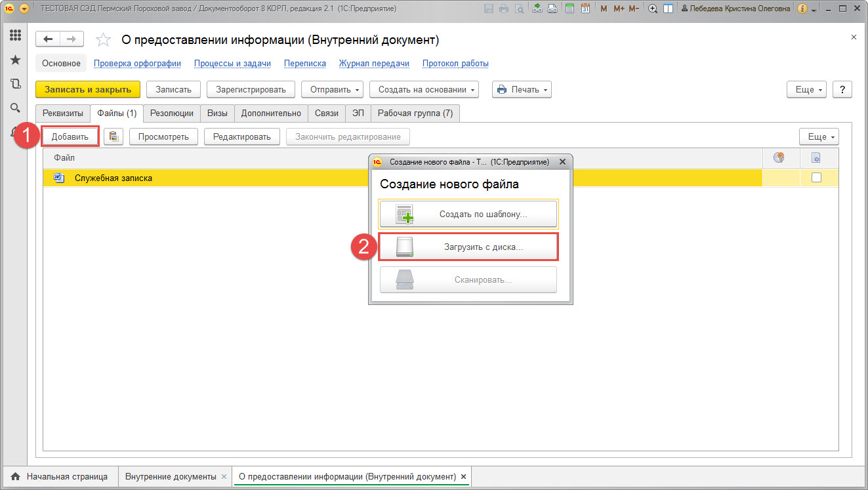Switch to the Резолюции tab

pyautogui.click(x=172, y=113)
